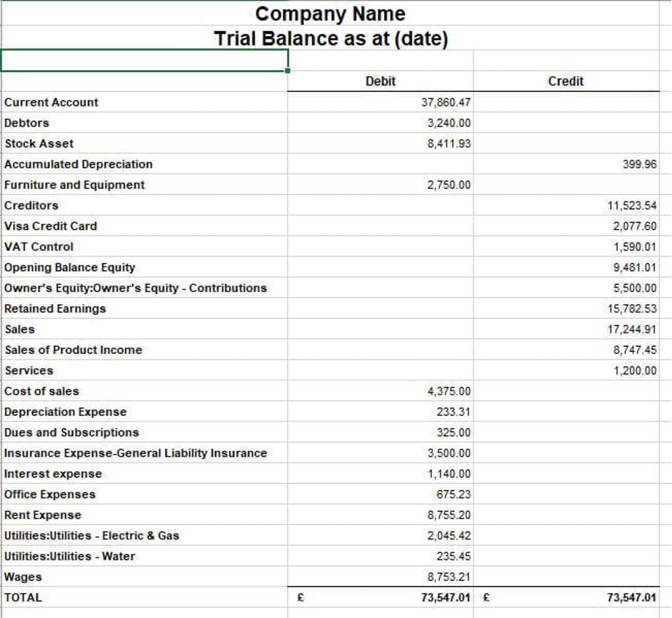Click the Company Name title cell

click(x=330, y=14)
